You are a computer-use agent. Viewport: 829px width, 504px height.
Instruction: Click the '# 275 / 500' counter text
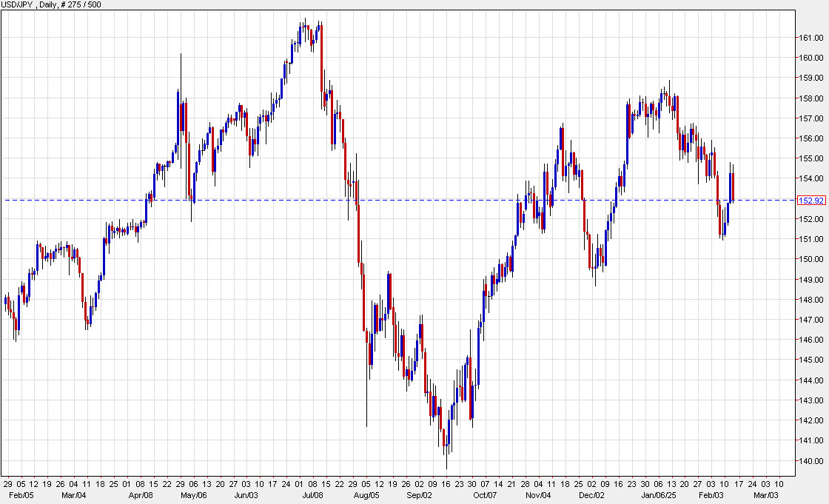click(x=79, y=5)
